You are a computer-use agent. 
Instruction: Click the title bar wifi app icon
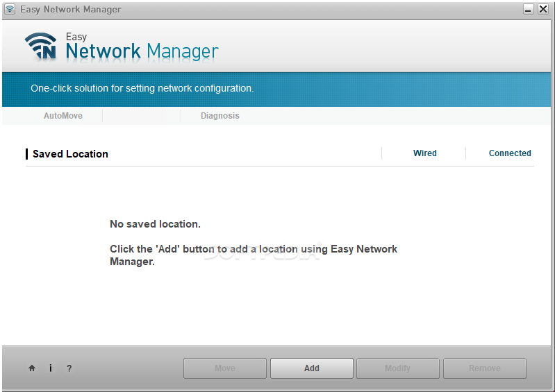coord(10,9)
